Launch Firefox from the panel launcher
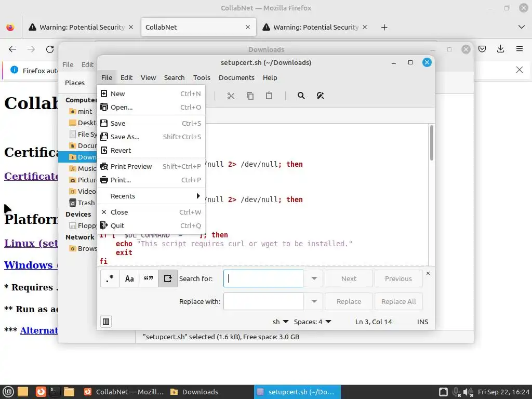Image resolution: width=532 pixels, height=399 pixels. coord(41,392)
